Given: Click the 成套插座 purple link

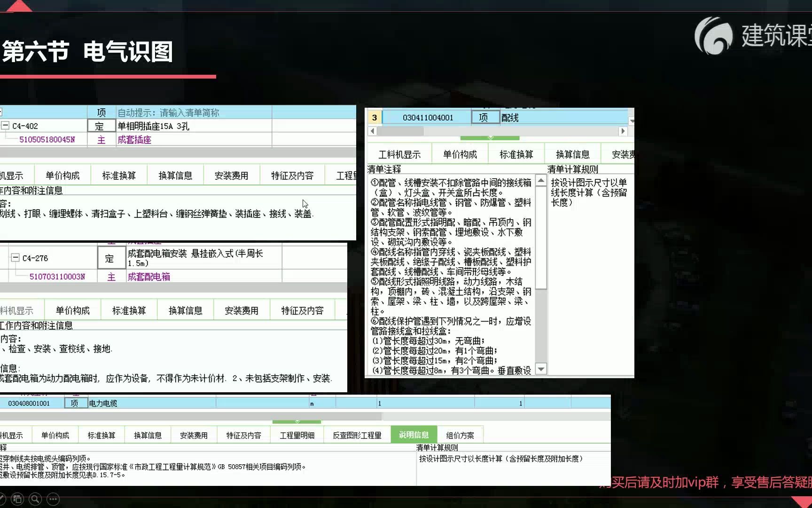Looking at the screenshot, I should (x=134, y=139).
